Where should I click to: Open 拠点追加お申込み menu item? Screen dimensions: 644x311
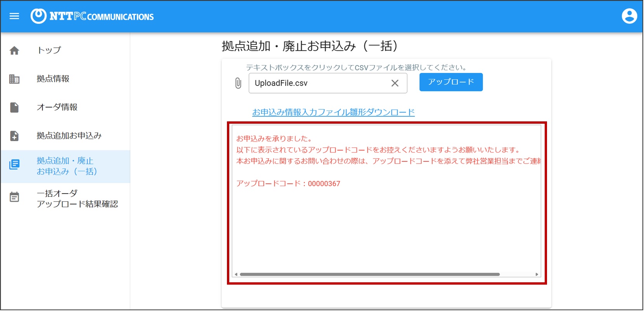point(65,136)
